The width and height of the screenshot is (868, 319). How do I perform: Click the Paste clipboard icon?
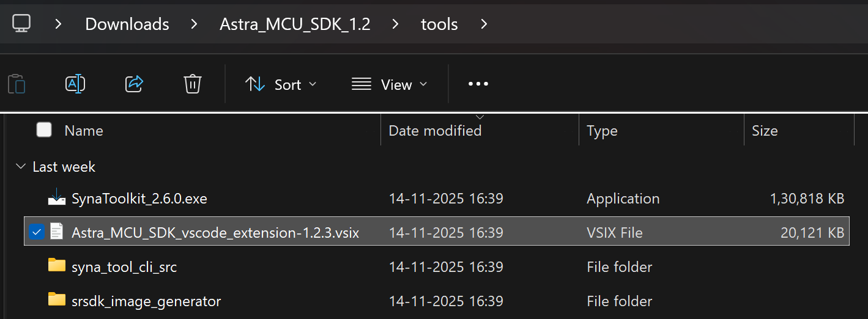point(17,84)
